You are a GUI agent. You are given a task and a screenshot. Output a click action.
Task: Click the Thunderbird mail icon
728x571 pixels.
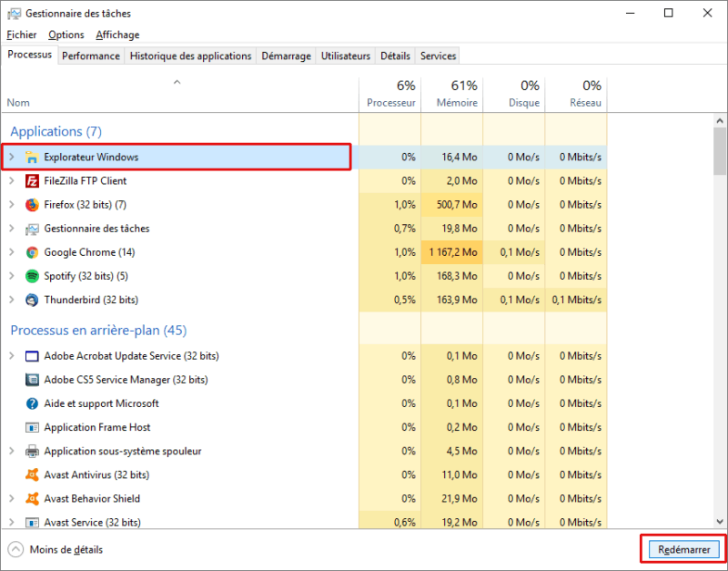coord(33,300)
